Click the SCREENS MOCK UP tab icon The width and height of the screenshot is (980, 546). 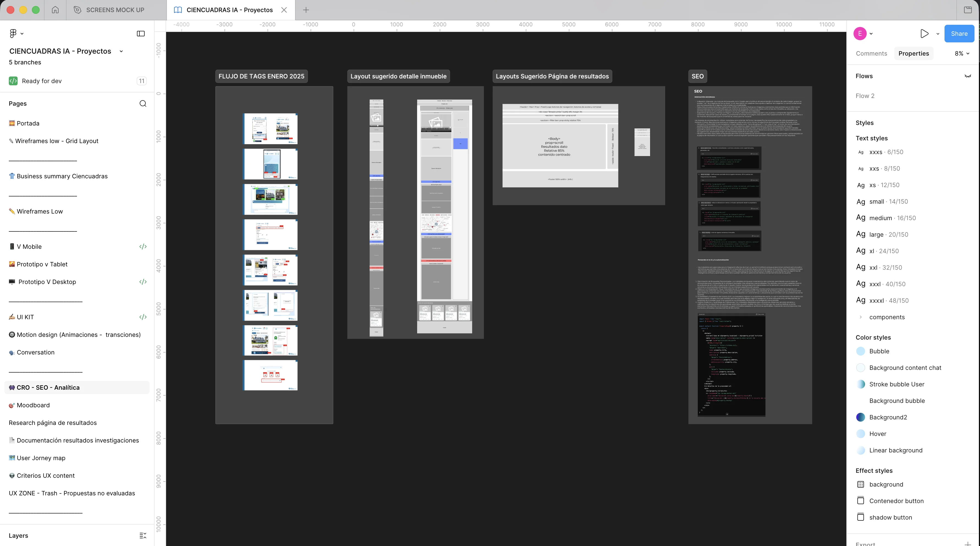[77, 10]
